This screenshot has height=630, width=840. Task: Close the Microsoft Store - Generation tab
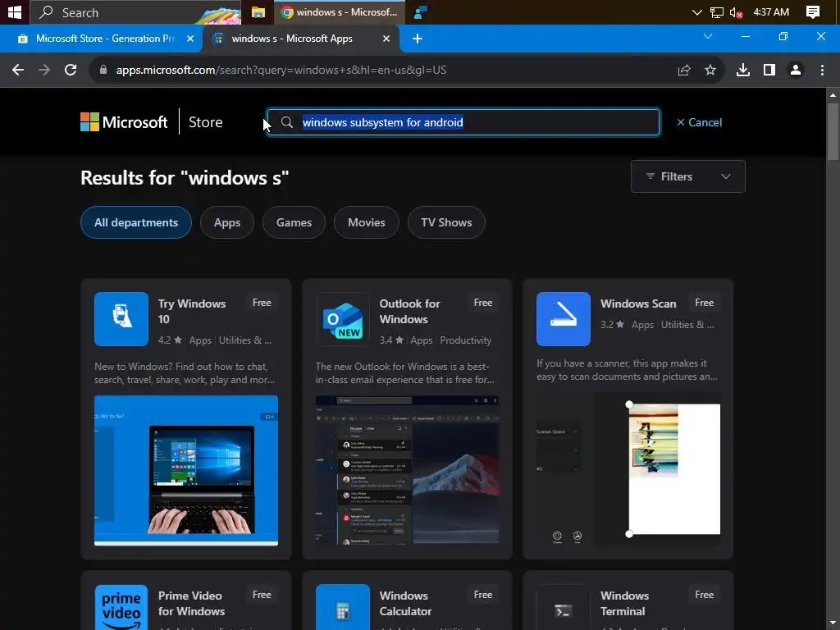(190, 39)
